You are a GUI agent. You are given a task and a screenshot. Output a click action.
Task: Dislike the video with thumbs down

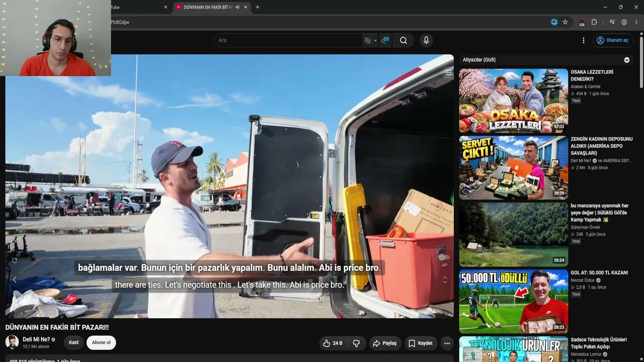(356, 343)
